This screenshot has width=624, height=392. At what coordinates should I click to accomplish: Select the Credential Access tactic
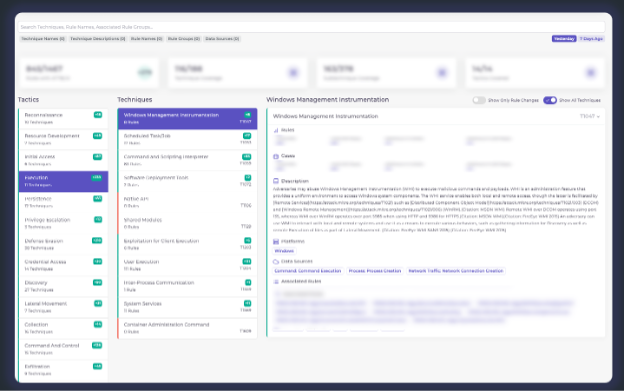tap(63, 265)
